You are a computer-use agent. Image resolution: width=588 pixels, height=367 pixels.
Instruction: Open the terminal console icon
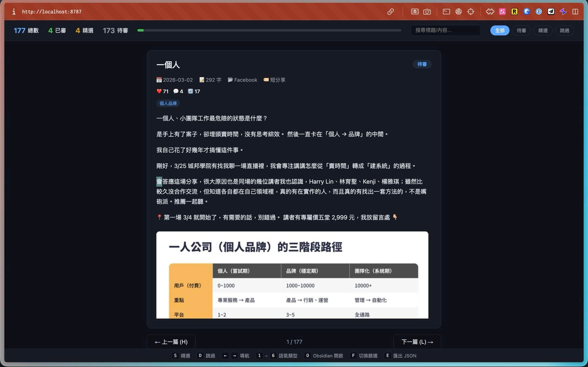pyautogui.click(x=446, y=12)
